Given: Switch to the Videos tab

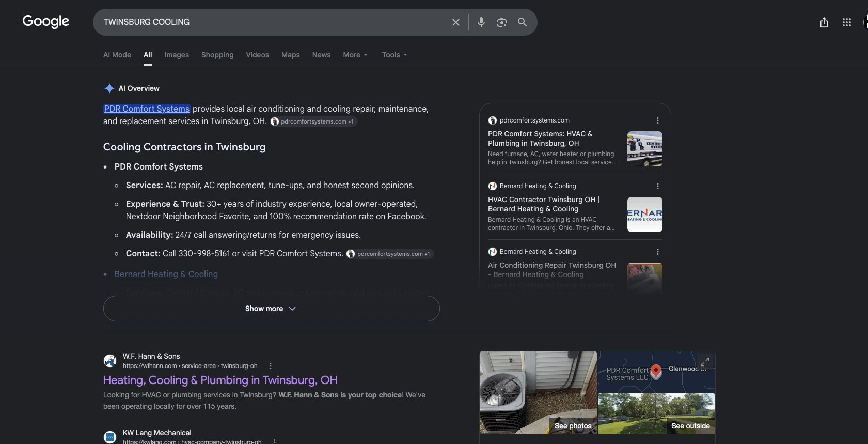Looking at the screenshot, I should click(x=257, y=55).
